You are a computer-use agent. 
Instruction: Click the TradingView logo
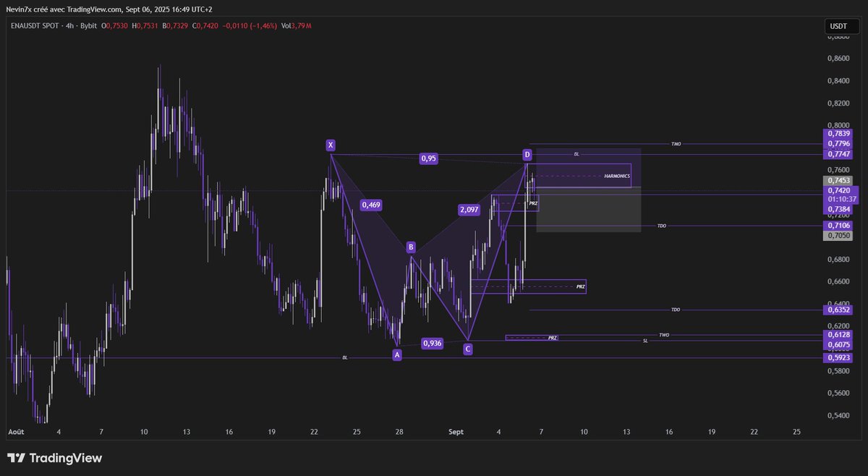point(54,458)
